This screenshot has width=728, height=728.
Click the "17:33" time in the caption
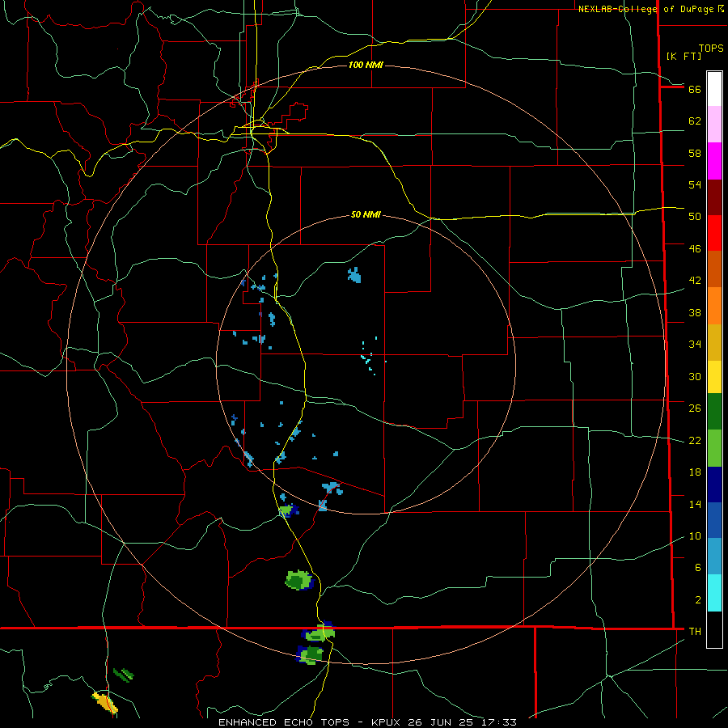[x=501, y=722]
